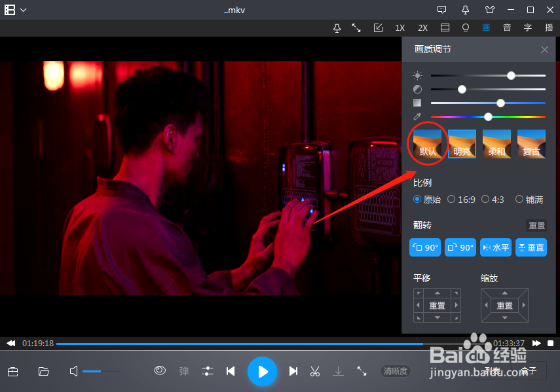Stop playback with the square icon
This screenshot has height=392, width=560.
tap(550, 343)
